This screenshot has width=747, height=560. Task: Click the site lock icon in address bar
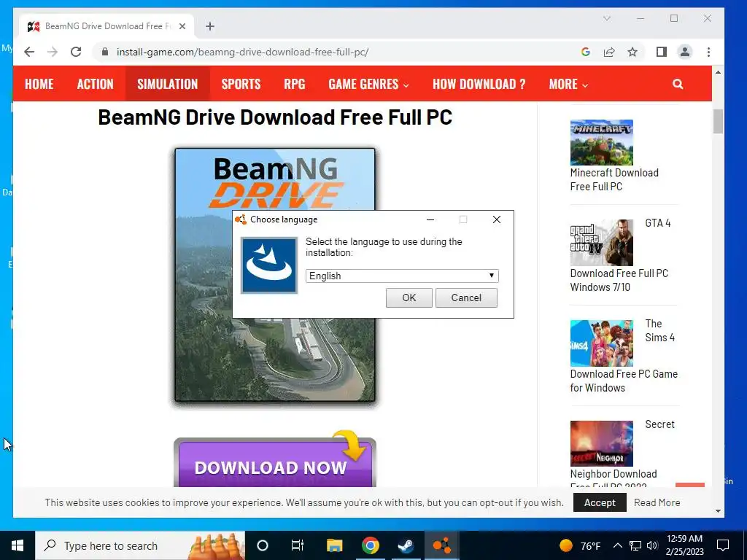[105, 52]
